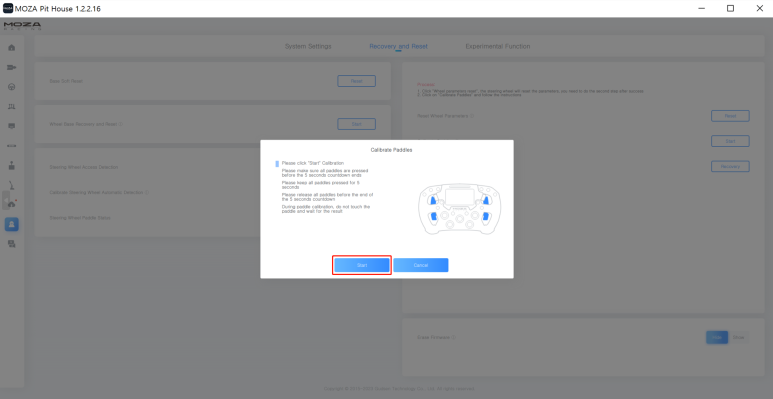Click the Base Soft Reset label
773x399 pixels.
66,81
